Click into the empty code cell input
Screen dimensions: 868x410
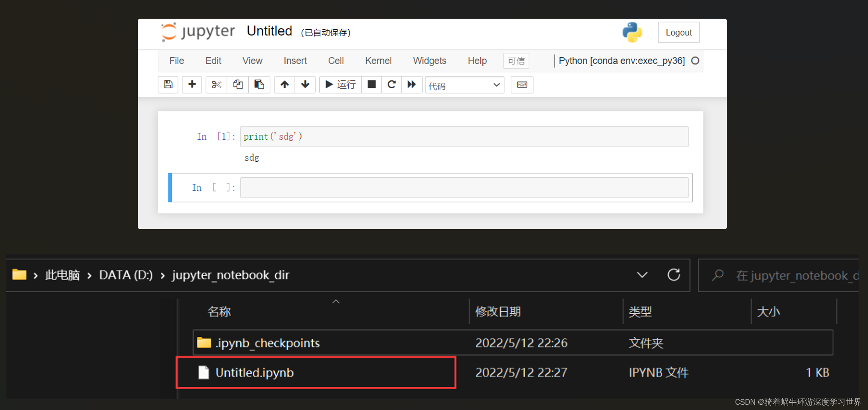(x=464, y=187)
